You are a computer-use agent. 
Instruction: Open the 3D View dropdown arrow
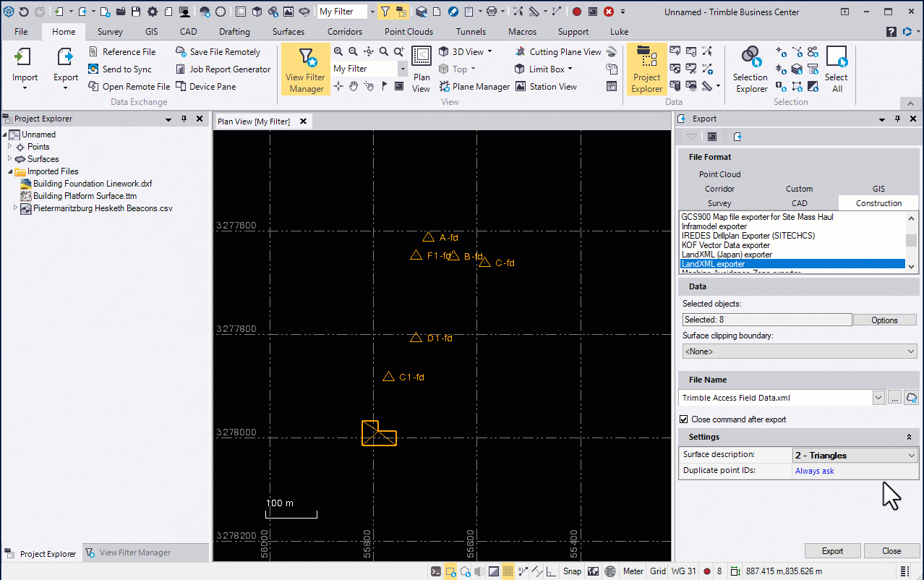489,51
